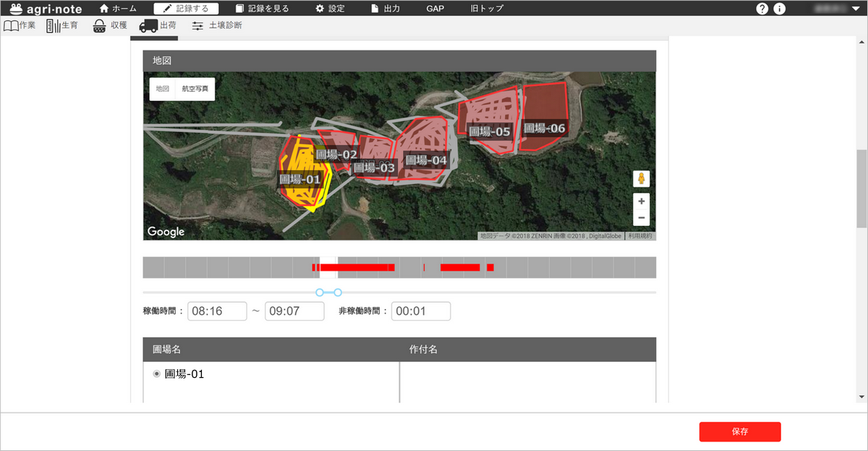Viewport: 868px width, 451px height.
Task: Click the agri-note frog logo
Action: (x=47, y=9)
